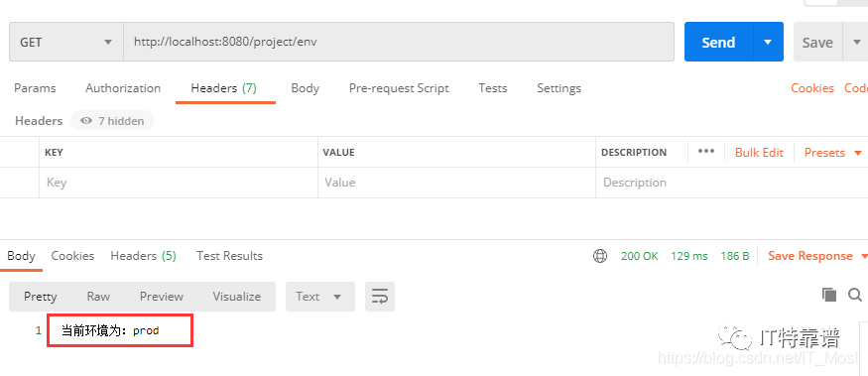Open the three-dots column options menu

(705, 152)
